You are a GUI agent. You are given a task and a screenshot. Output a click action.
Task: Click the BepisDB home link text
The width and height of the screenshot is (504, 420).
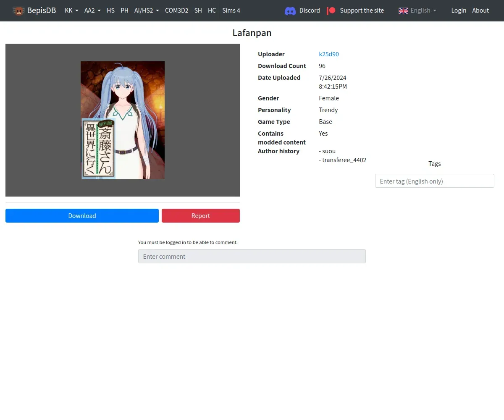[x=42, y=10]
